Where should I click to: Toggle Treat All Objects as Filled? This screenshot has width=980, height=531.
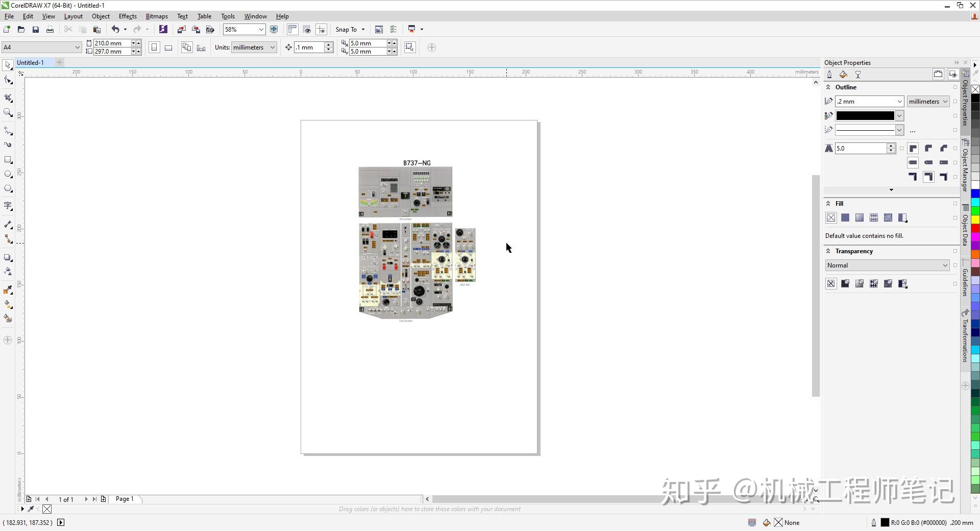tap(409, 47)
